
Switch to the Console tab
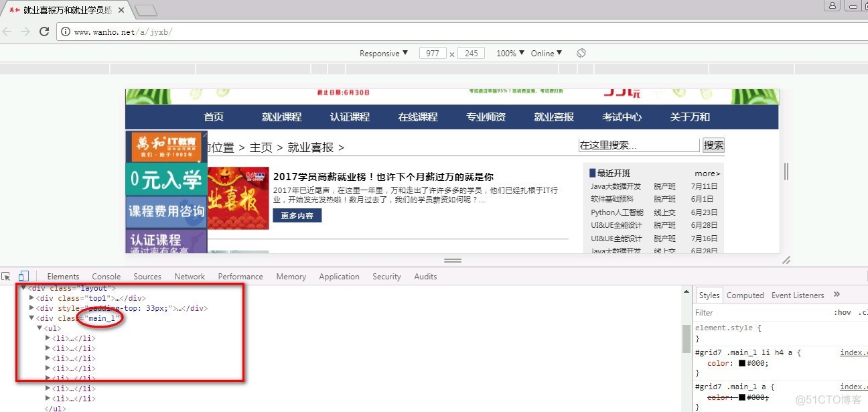click(106, 276)
